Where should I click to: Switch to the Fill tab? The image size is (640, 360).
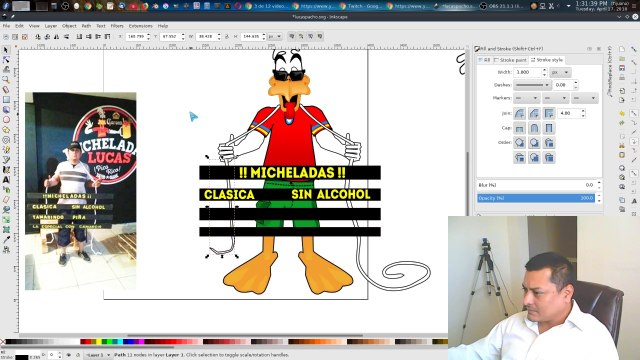pyautogui.click(x=484, y=60)
